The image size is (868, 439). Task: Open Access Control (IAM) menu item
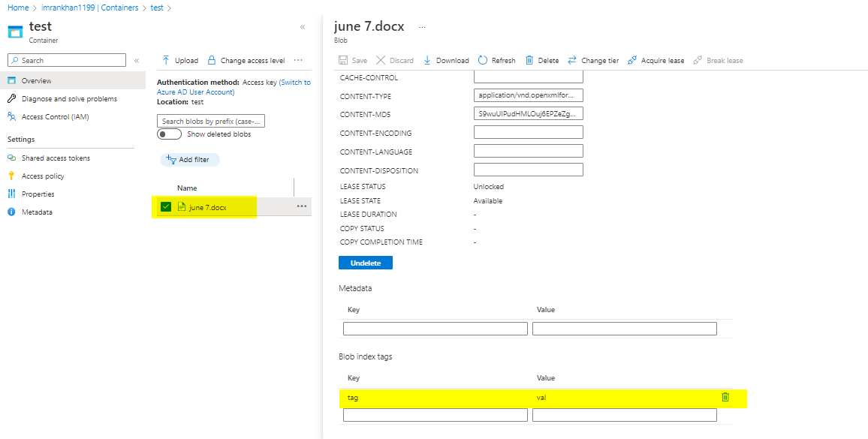click(x=55, y=117)
